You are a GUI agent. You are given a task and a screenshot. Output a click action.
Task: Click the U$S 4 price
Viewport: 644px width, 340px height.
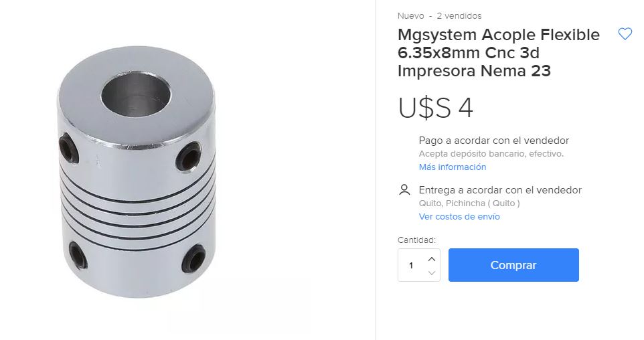435,108
